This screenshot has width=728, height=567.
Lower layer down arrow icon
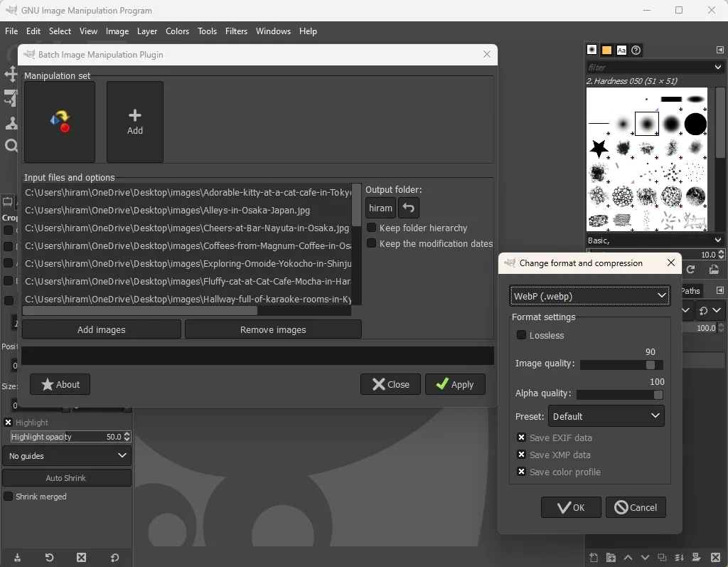pyautogui.click(x=645, y=557)
